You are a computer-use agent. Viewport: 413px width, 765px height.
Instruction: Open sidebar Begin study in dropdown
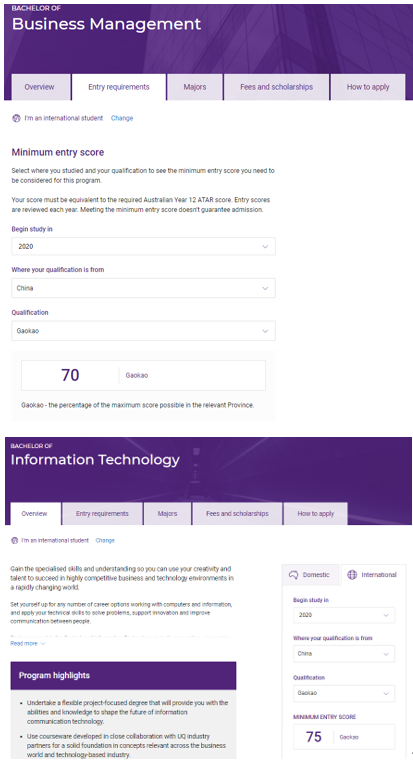pyautogui.click(x=344, y=615)
